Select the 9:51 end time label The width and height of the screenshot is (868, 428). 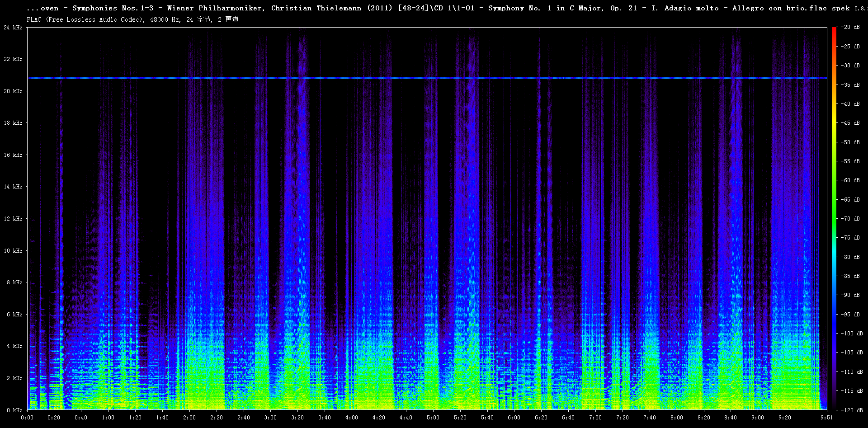point(826,418)
